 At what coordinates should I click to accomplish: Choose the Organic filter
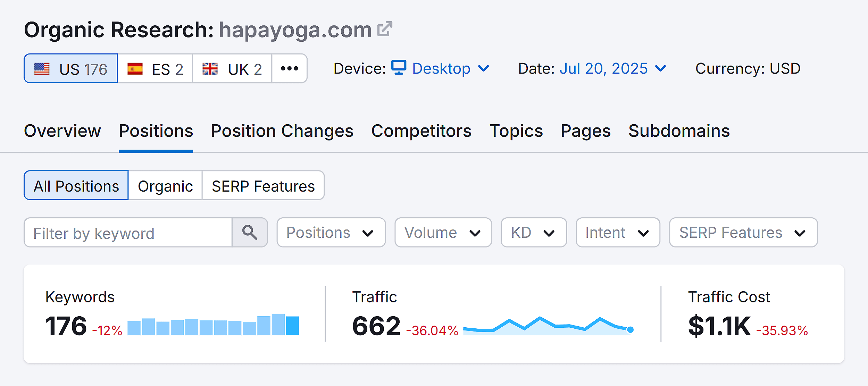165,185
